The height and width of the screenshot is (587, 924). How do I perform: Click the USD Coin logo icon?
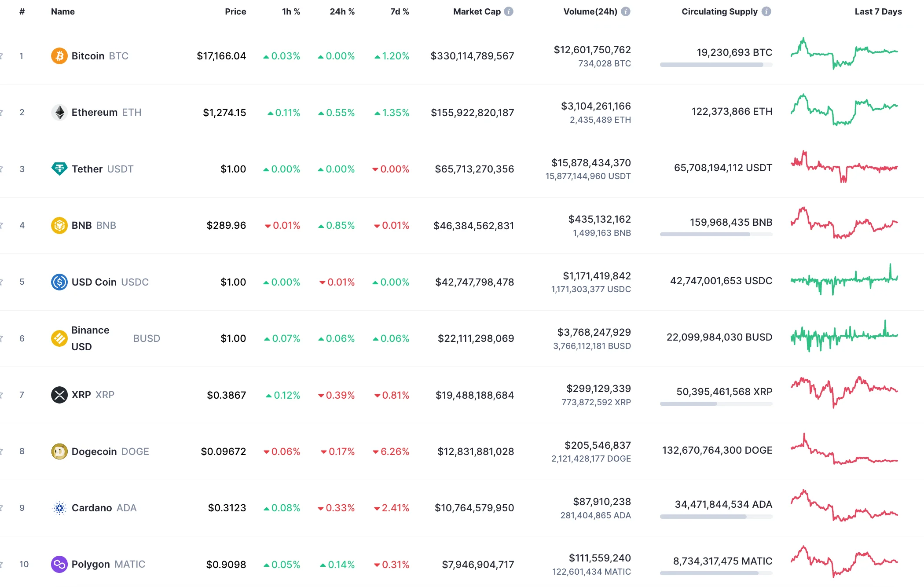coord(59,282)
